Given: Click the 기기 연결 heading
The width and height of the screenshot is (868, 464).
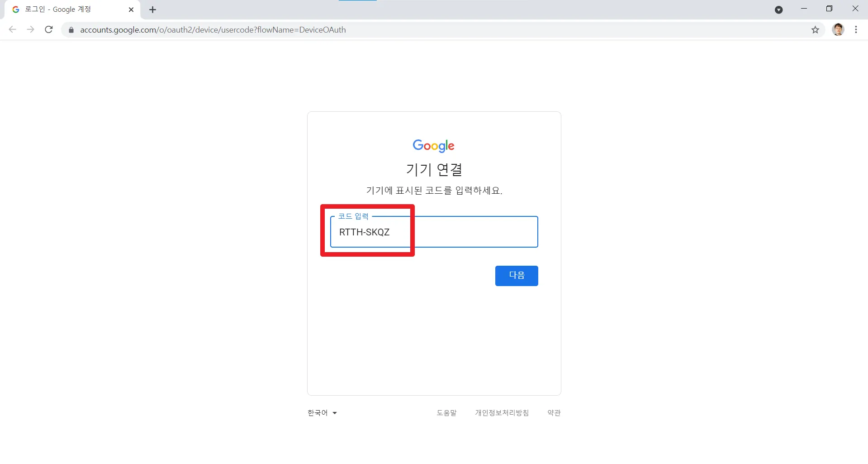Looking at the screenshot, I should 434,169.
